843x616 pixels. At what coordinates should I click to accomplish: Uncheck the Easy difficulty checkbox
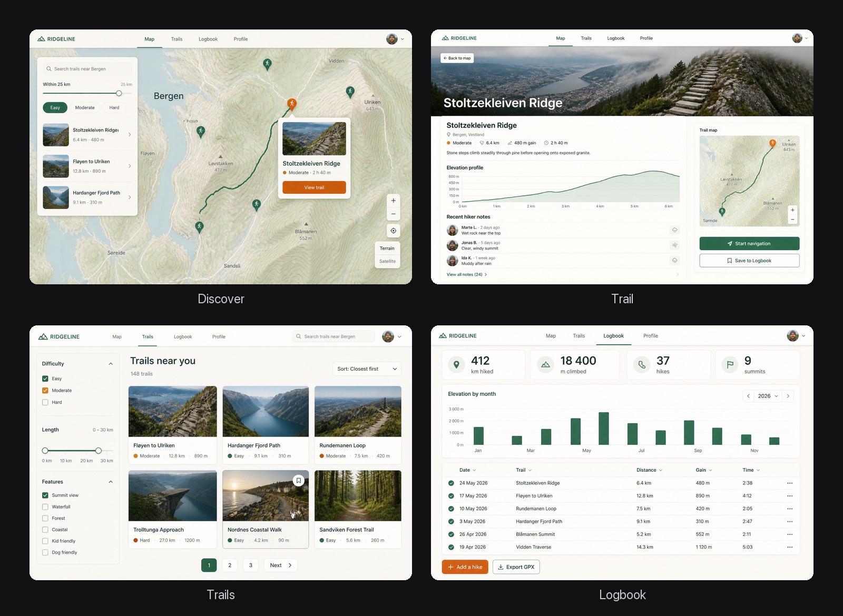click(x=45, y=379)
